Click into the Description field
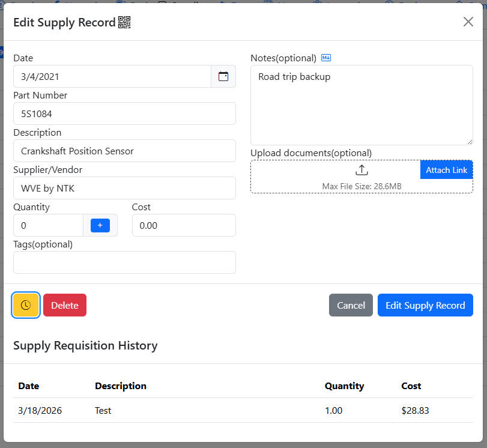This screenshot has width=487, height=448. click(124, 151)
